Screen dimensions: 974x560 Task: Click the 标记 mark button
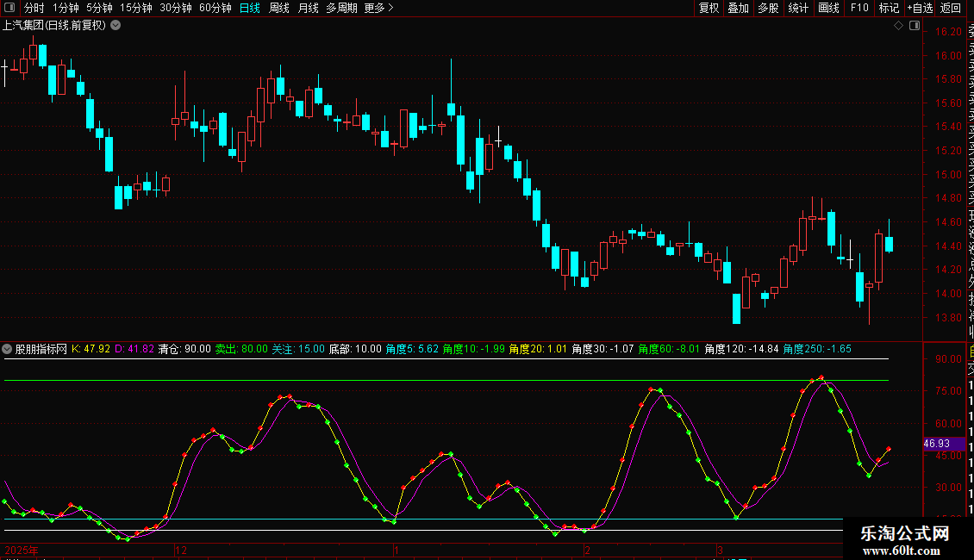(889, 8)
